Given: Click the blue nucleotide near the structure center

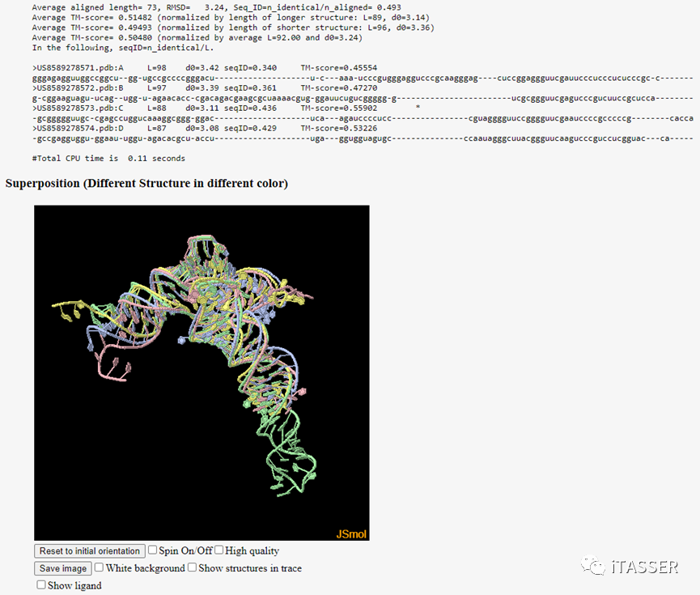Looking at the screenshot, I should pyautogui.click(x=181, y=340).
